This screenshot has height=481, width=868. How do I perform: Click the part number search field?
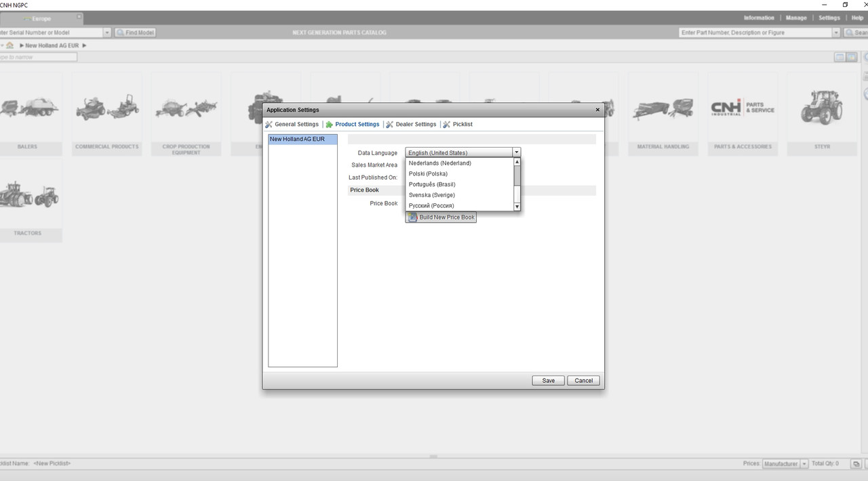click(x=755, y=33)
